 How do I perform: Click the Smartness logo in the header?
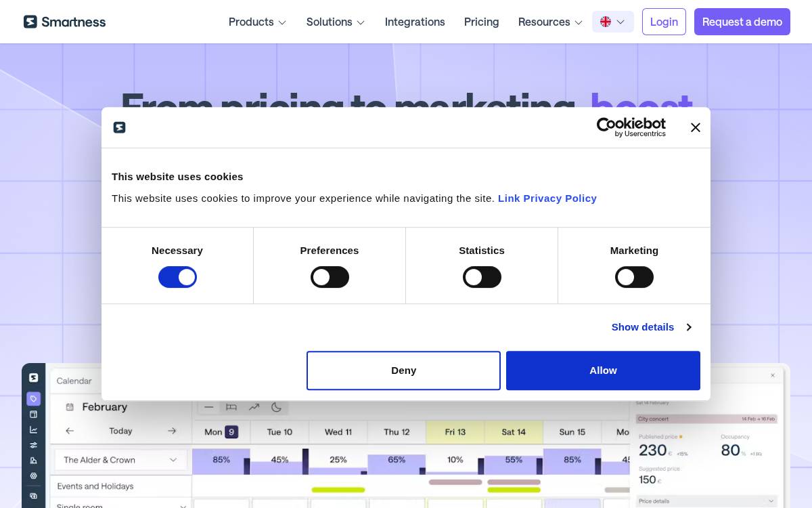(64, 22)
